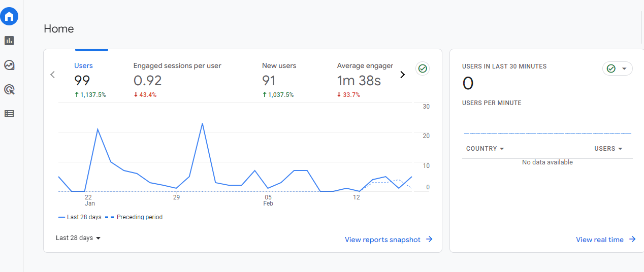This screenshot has height=272, width=644.
Task: Switch to Engaged sessions per user tab
Action: (x=177, y=66)
